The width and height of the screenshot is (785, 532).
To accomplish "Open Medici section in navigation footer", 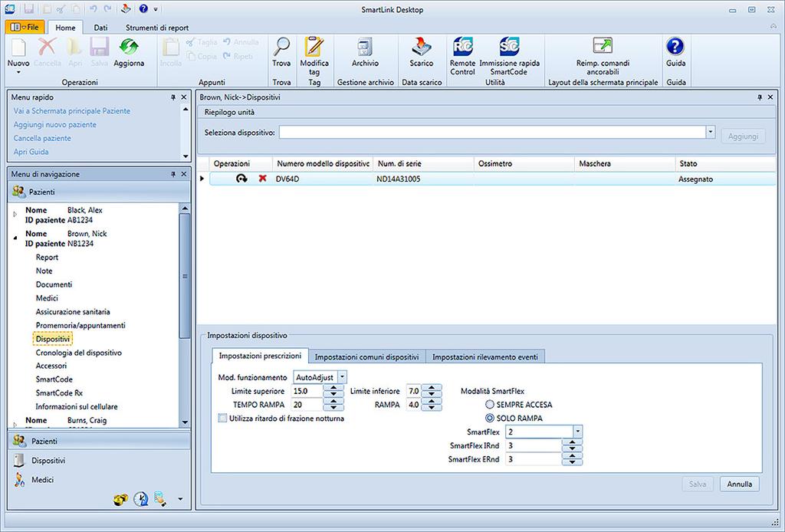I will click(x=43, y=479).
